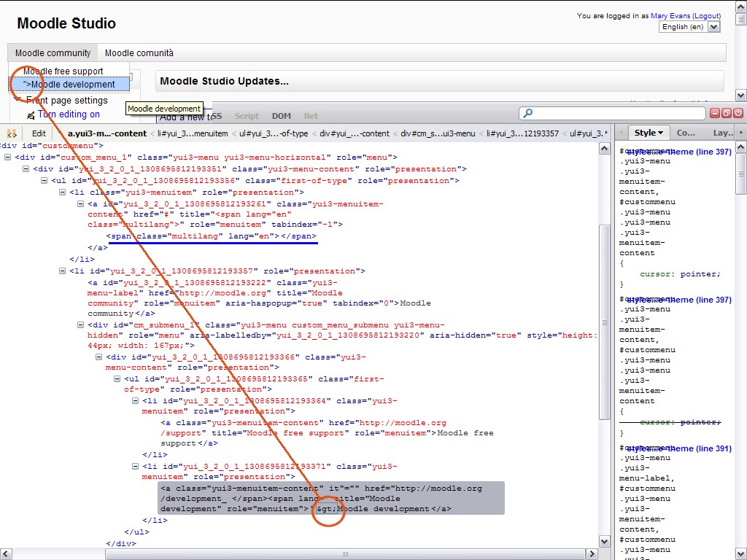Viewport: 747px width, 560px height.
Task: Click the pencil icon beside Turn editing on
Action: coord(31,115)
